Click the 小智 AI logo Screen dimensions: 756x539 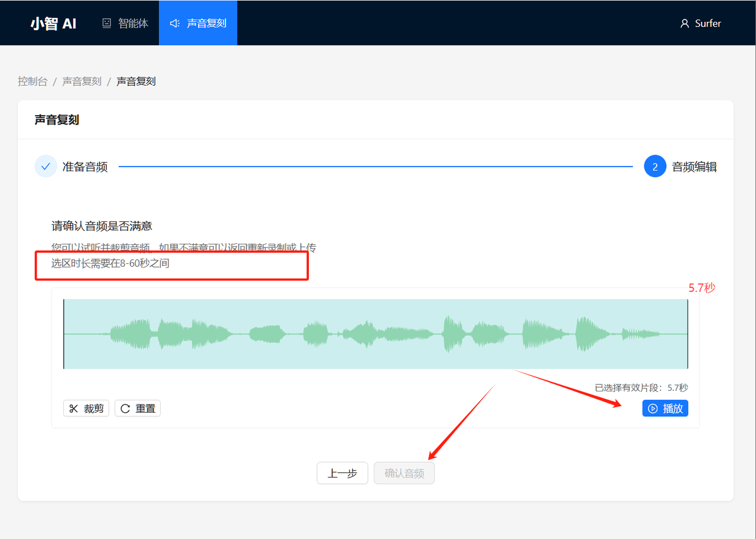coord(53,24)
